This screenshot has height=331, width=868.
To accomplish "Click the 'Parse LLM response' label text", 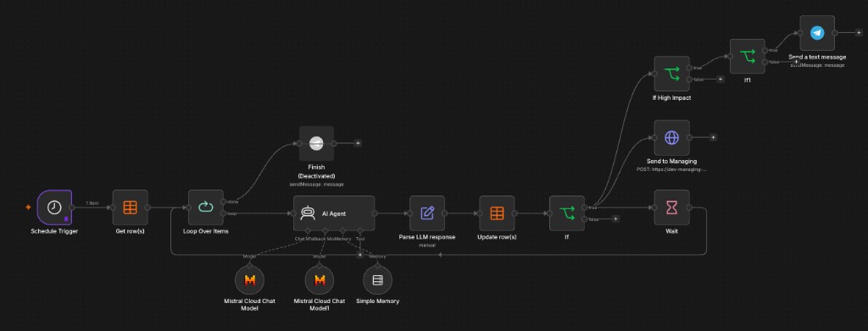I will click(x=427, y=237).
